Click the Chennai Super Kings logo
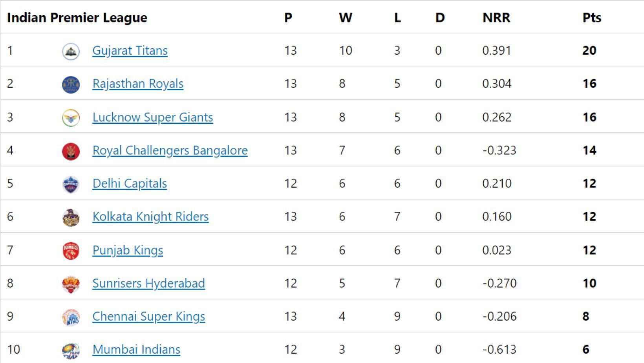The width and height of the screenshot is (644, 363). pos(71,317)
